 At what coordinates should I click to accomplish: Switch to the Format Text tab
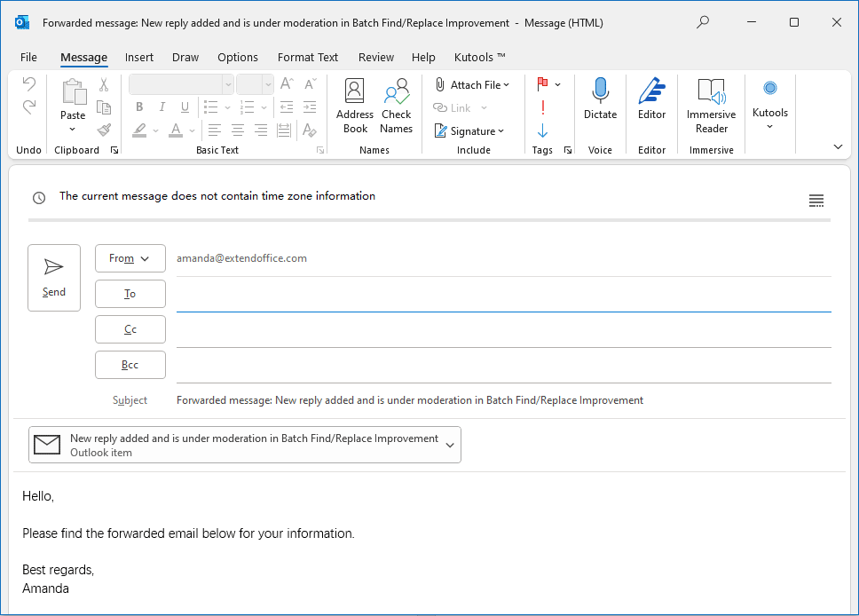coord(307,57)
